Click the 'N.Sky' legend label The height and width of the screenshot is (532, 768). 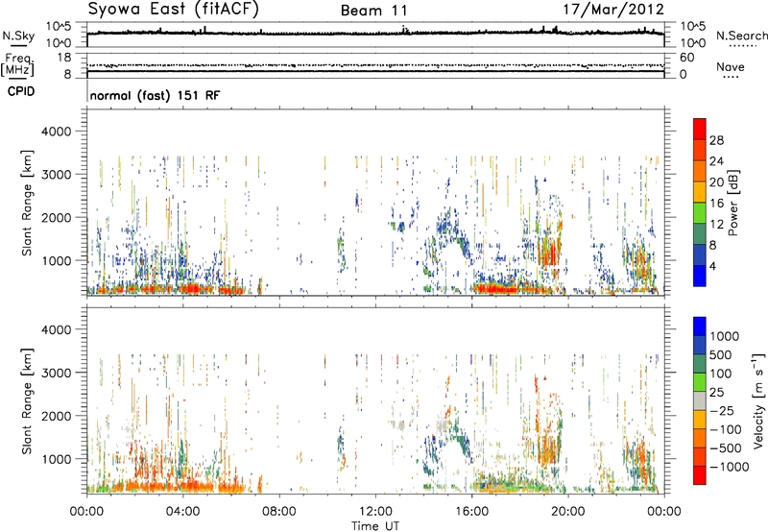tap(18, 36)
